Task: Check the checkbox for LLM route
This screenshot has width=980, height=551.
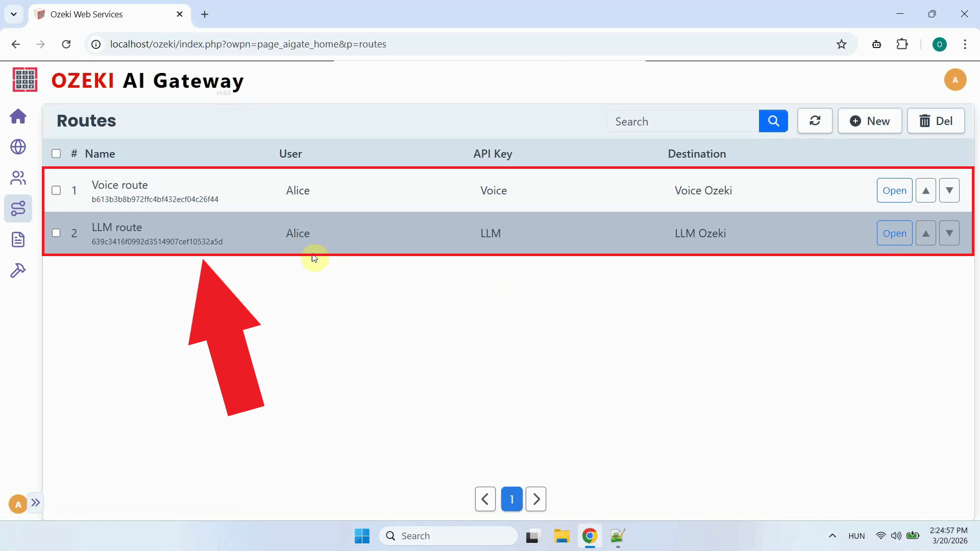Action: tap(56, 233)
